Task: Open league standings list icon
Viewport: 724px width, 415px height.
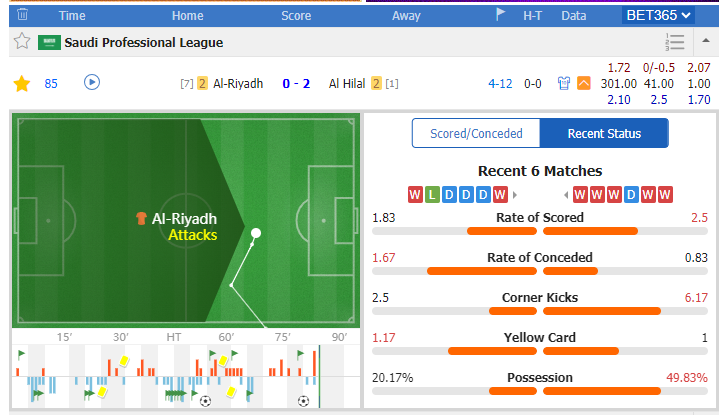Action: [675, 42]
